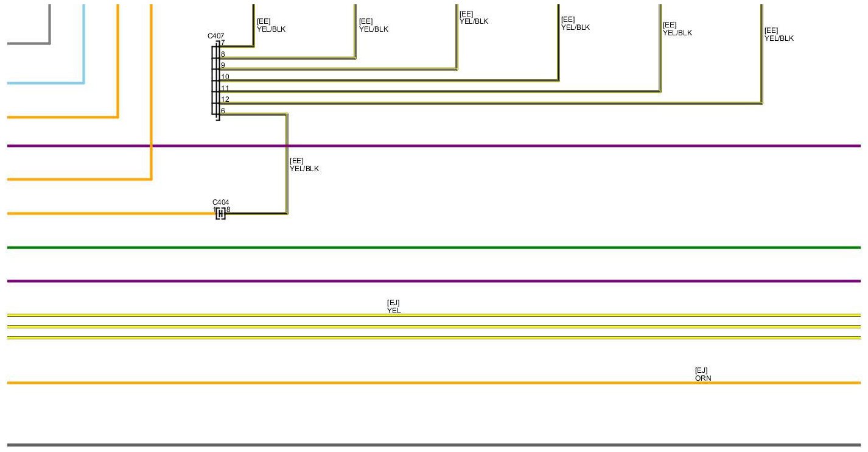Click pin 12 on connector C407
Viewport: 868px width, 452px height.
click(x=225, y=99)
